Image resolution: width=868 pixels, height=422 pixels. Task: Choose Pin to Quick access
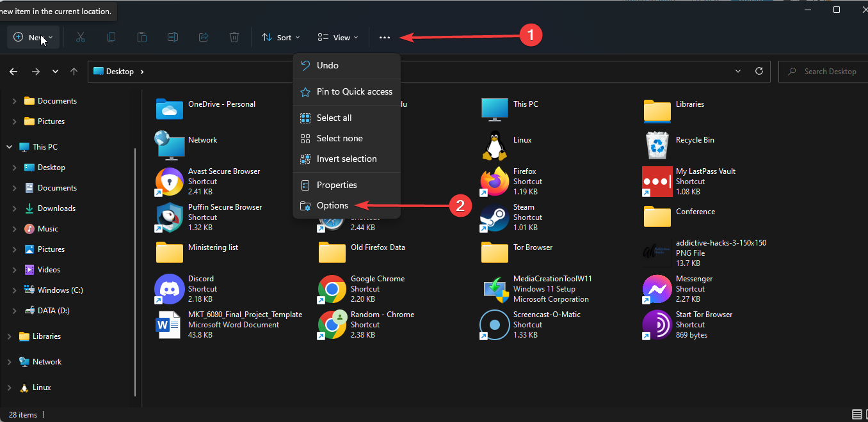pos(346,91)
